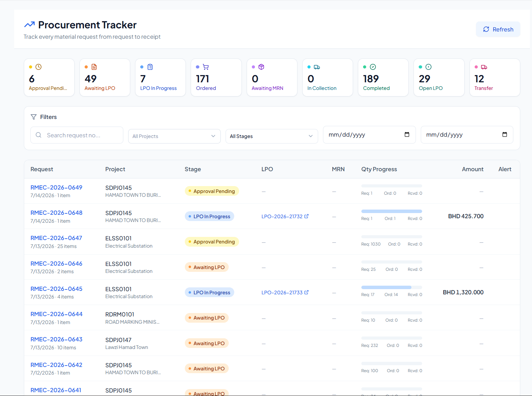Click the checkmark circle icon on Completed card
This screenshot has width=532, height=396.
click(x=373, y=67)
